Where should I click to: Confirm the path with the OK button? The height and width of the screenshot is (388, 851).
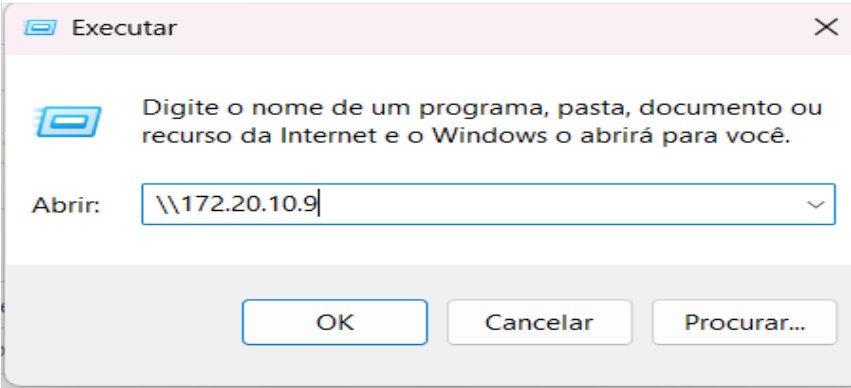335,322
